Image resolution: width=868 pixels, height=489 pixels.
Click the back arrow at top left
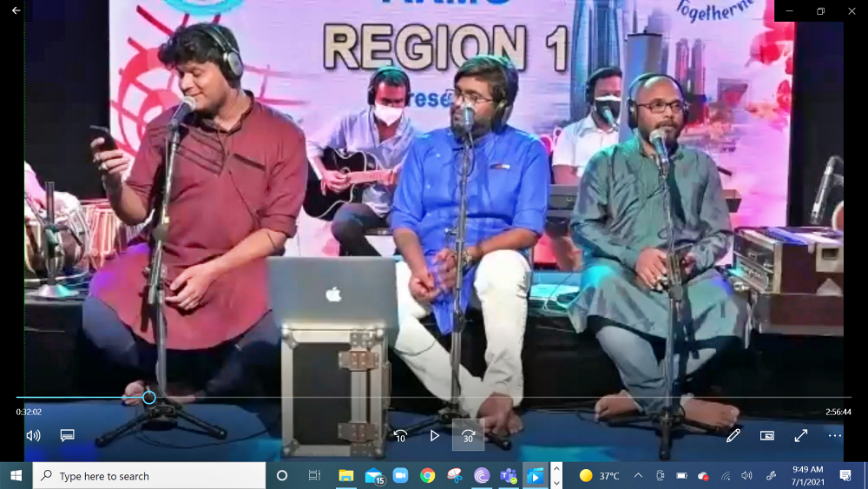[x=16, y=11]
